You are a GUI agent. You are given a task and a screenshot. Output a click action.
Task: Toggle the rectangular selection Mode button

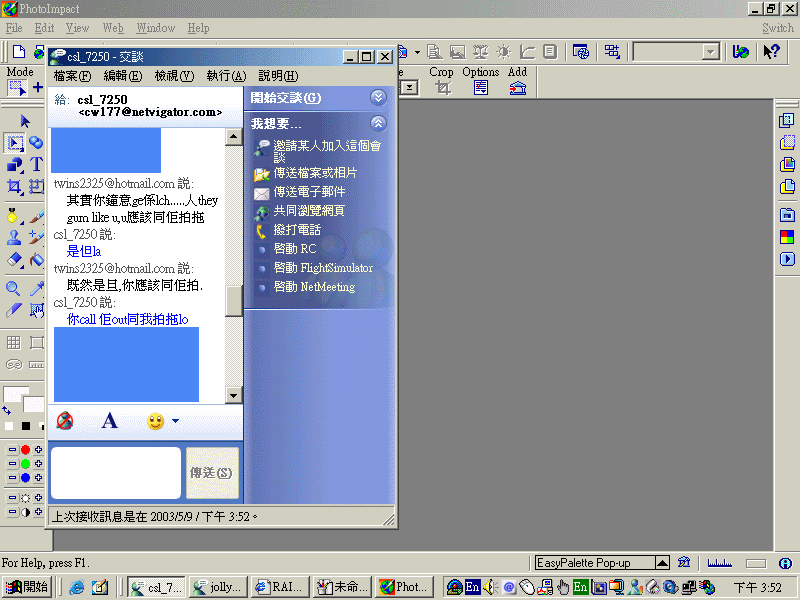point(16,88)
